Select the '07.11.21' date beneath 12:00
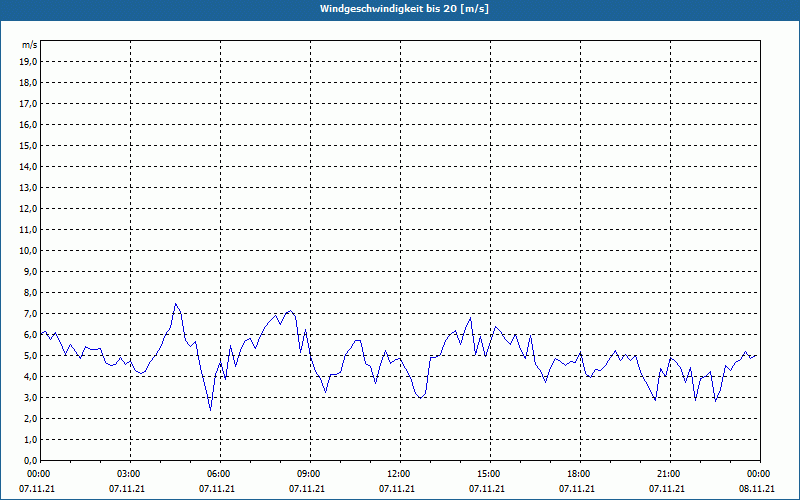 tap(397, 489)
